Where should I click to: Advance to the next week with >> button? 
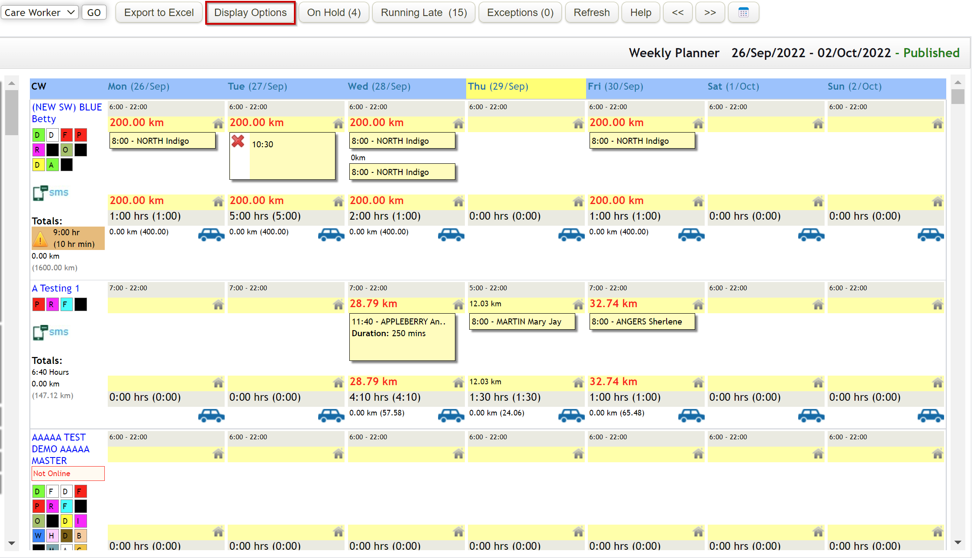tap(710, 13)
